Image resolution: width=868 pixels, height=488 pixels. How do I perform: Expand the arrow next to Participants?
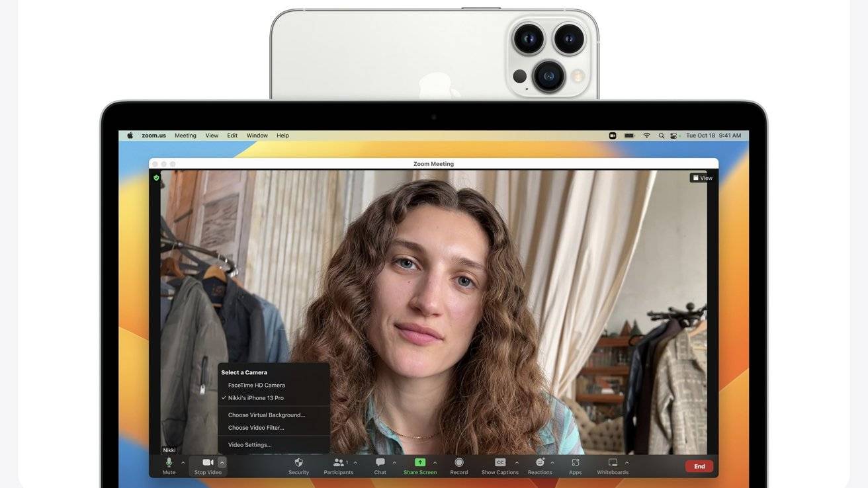tap(355, 463)
